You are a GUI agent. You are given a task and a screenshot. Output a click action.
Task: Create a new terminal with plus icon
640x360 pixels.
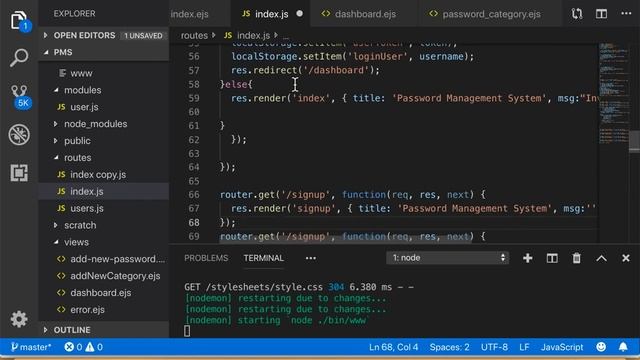click(x=527, y=258)
